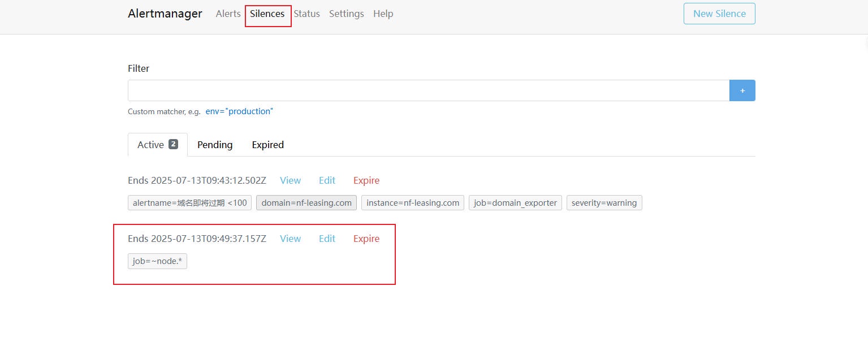
Task: Open the Silences nav item
Action: pyautogui.click(x=267, y=14)
